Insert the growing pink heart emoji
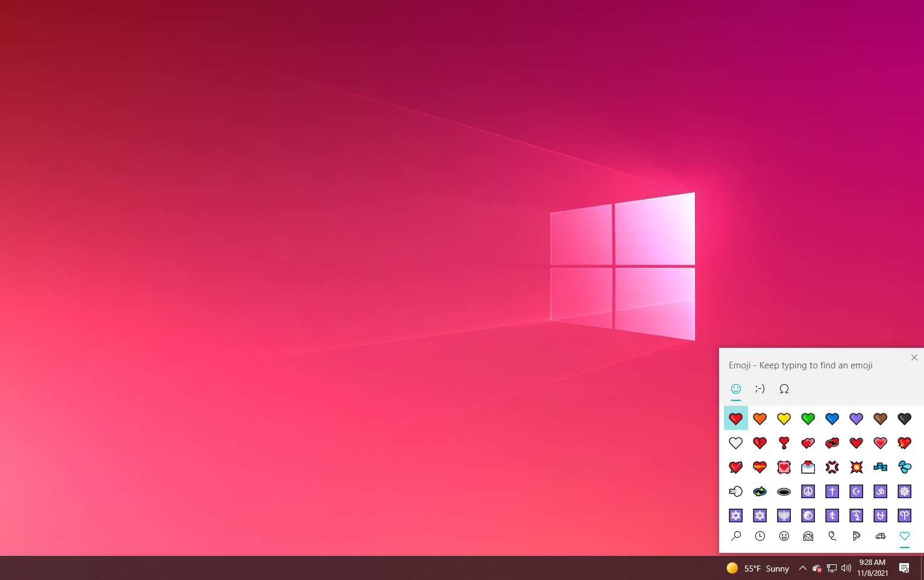Viewport: 924px width, 580px height. 881,443
